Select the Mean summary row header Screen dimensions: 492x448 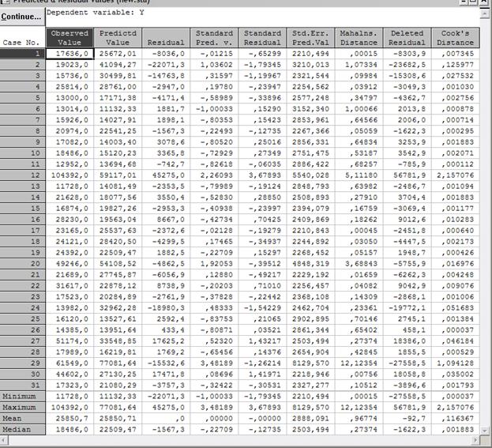coord(23,418)
